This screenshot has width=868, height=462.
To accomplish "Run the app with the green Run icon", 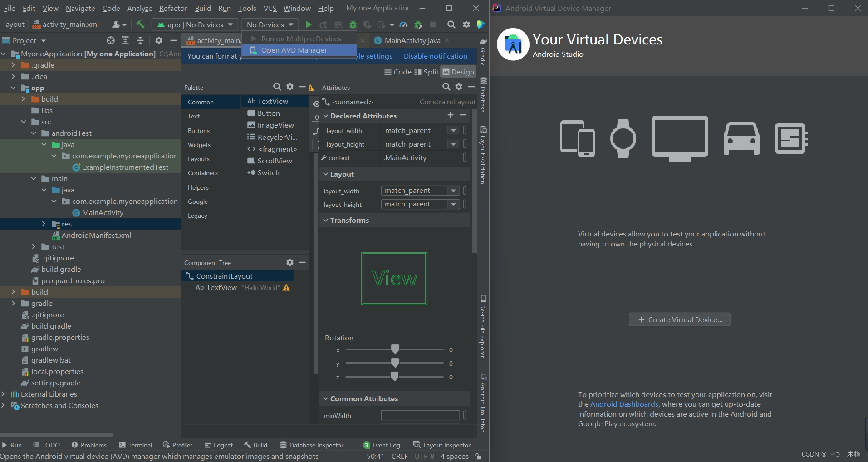I will tap(309, 25).
